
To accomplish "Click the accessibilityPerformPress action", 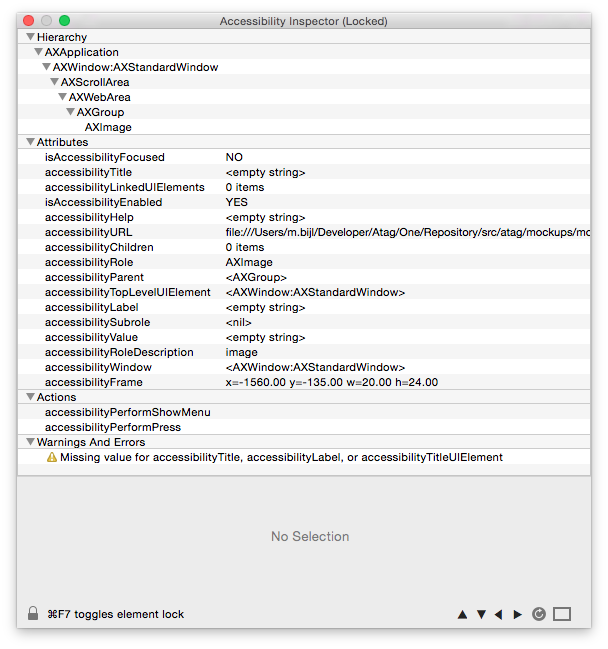I will pos(112,427).
